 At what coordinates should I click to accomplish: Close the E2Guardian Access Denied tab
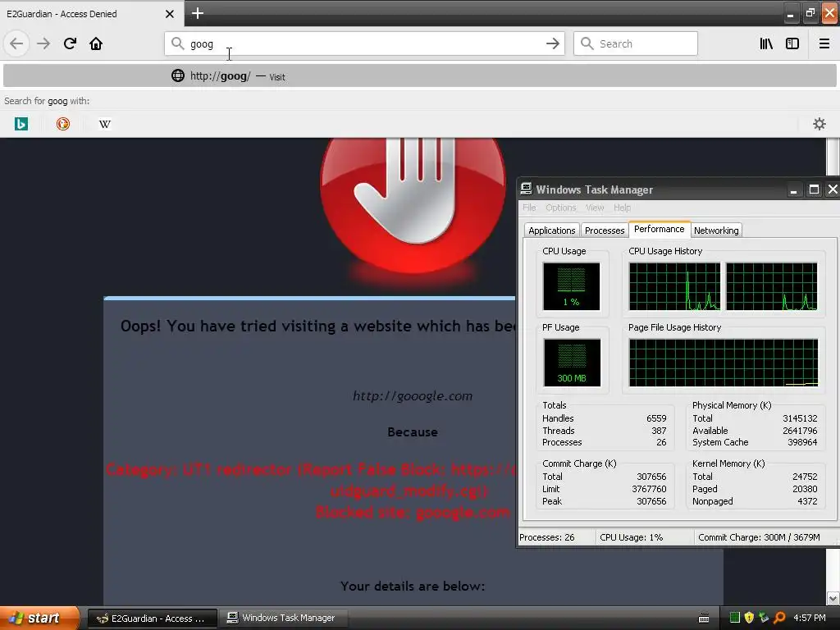pyautogui.click(x=169, y=14)
